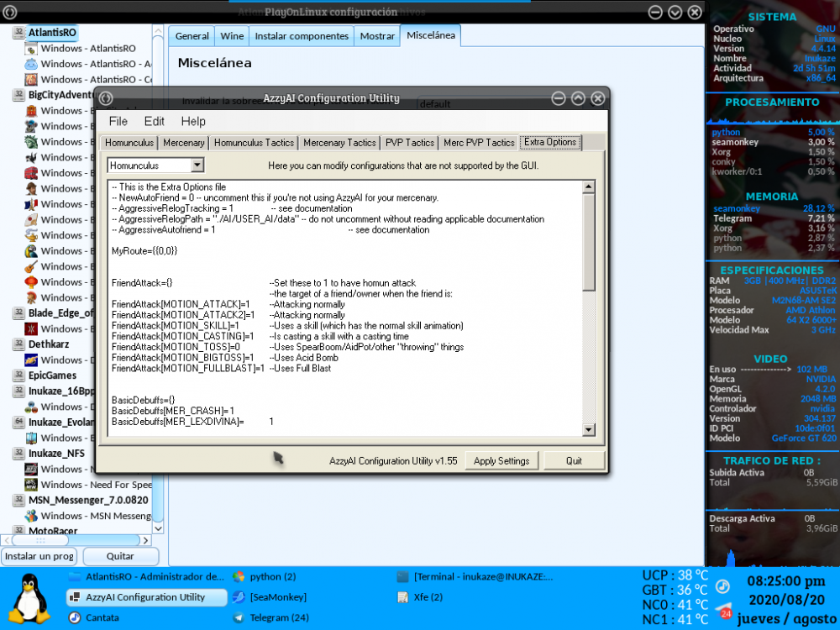This screenshot has height=630, width=840.
Task: Click the Quitar button below the drive list
Action: (121, 556)
